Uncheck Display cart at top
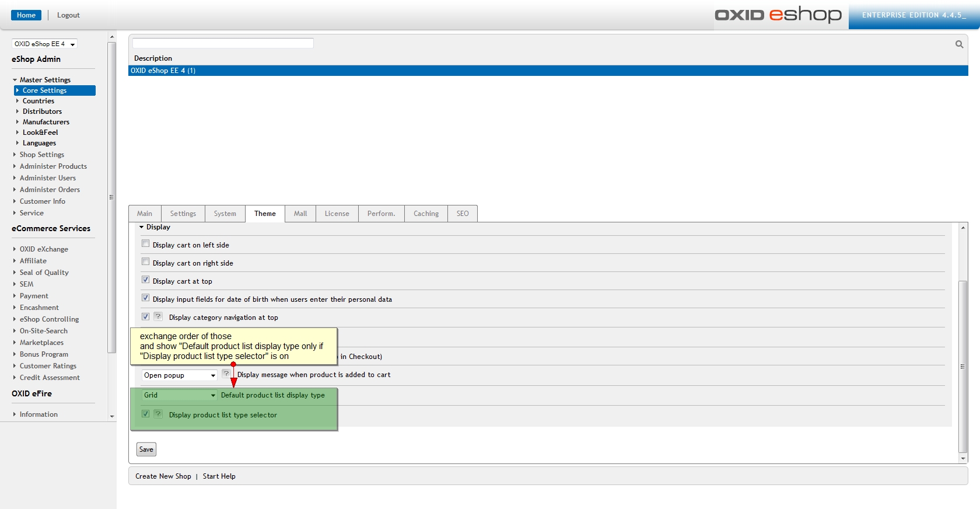 146,280
